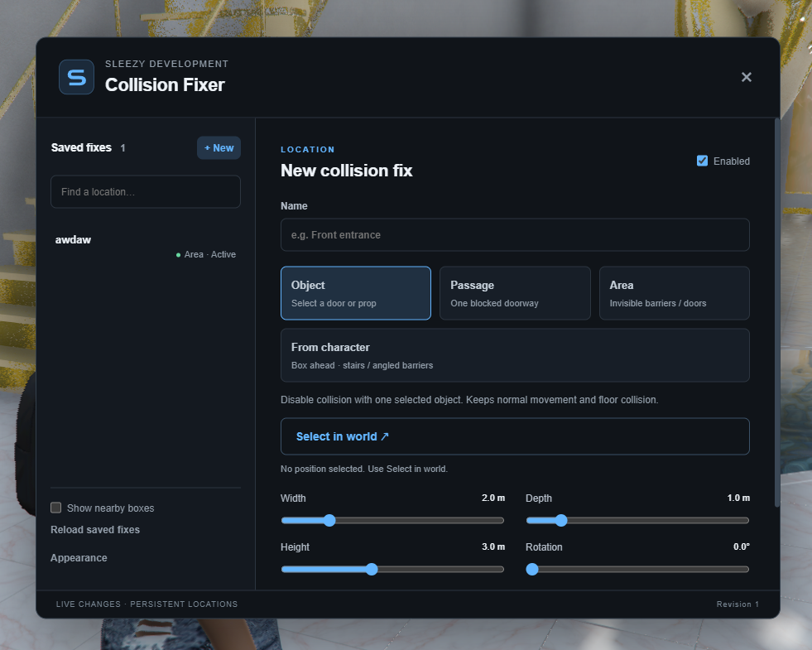Click the Width value 2.0 m
812x650 pixels.
[x=493, y=498]
